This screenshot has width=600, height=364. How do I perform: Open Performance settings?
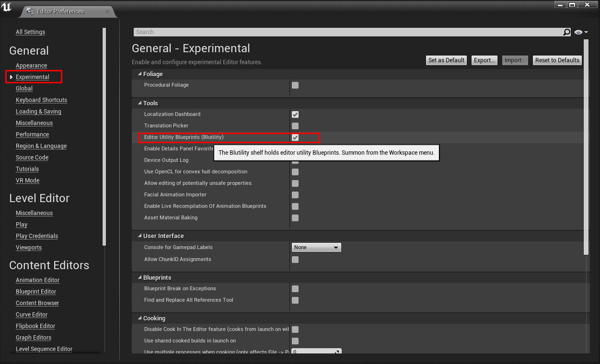point(32,135)
